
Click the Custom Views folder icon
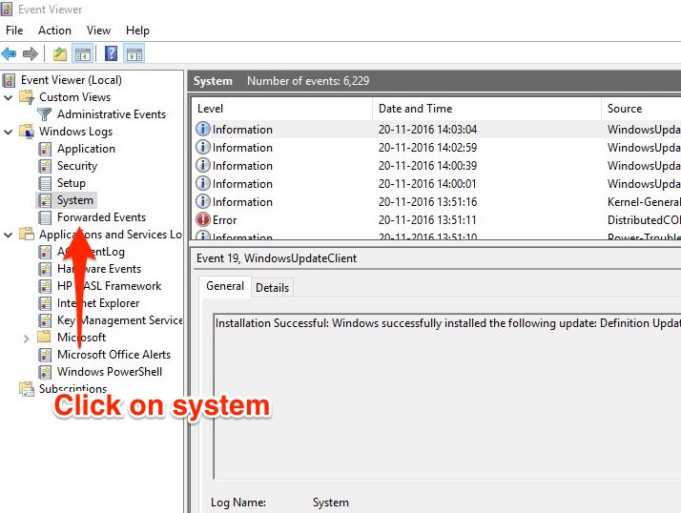(x=26, y=97)
